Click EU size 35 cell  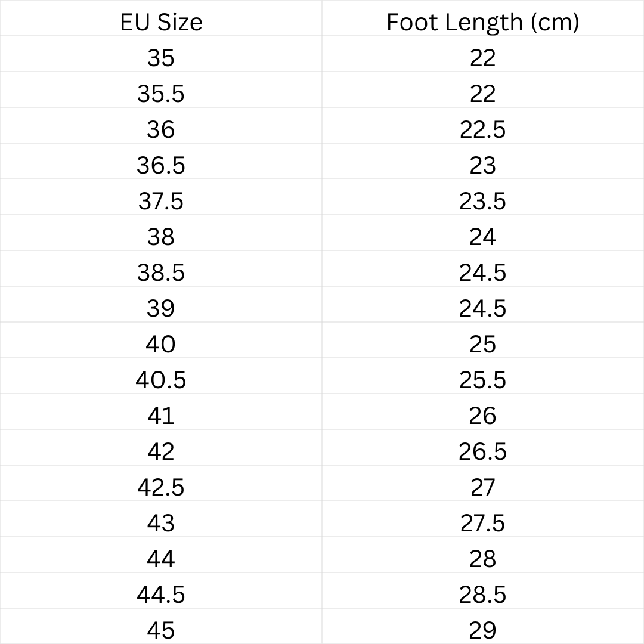(x=161, y=58)
